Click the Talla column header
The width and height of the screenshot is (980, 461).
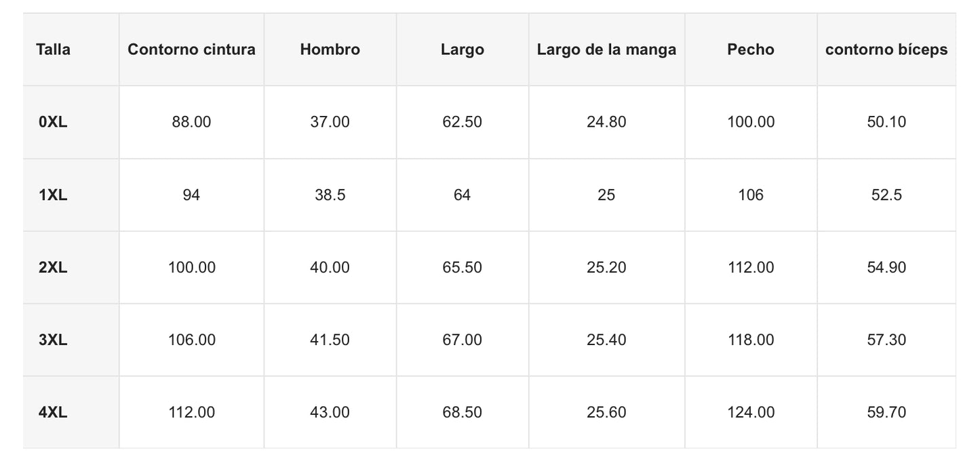[x=54, y=49]
